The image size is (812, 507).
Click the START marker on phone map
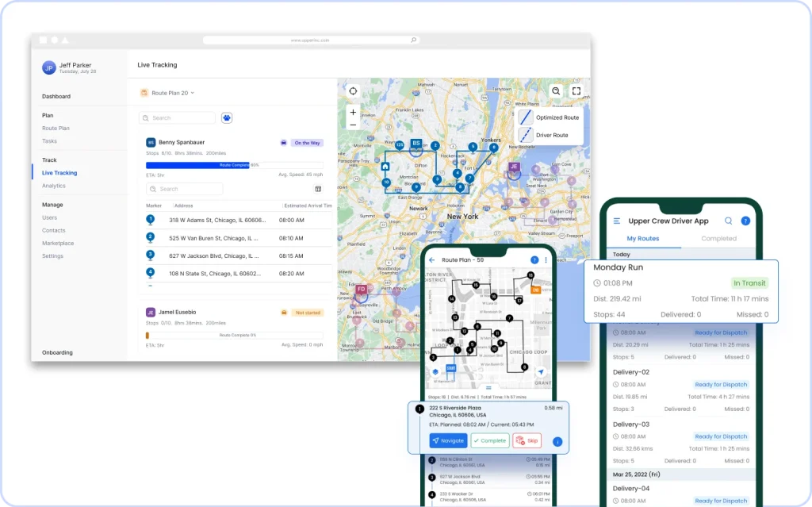coord(451,368)
